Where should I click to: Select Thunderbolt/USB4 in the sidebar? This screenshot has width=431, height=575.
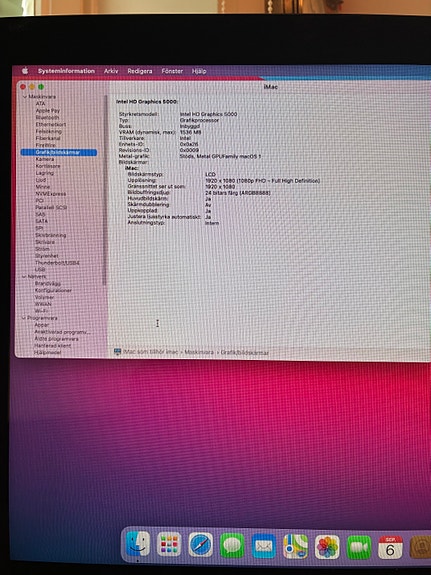click(x=57, y=263)
